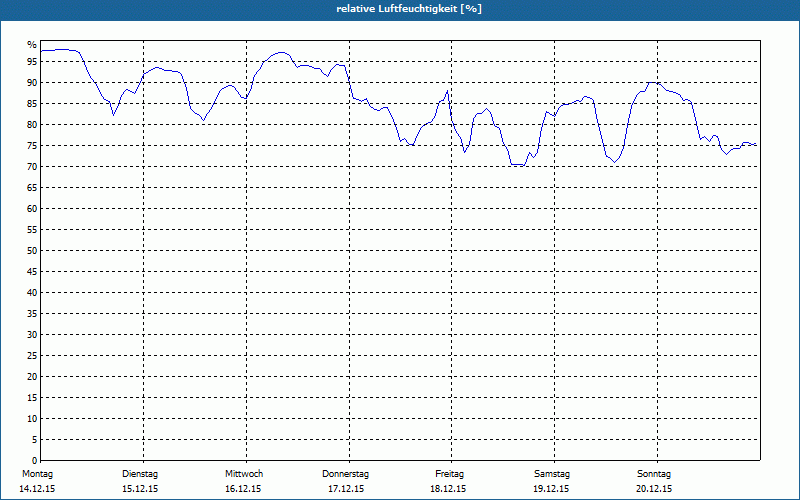This screenshot has width=800, height=500.
Task: Click the y-axis value '45'
Action: (x=32, y=272)
